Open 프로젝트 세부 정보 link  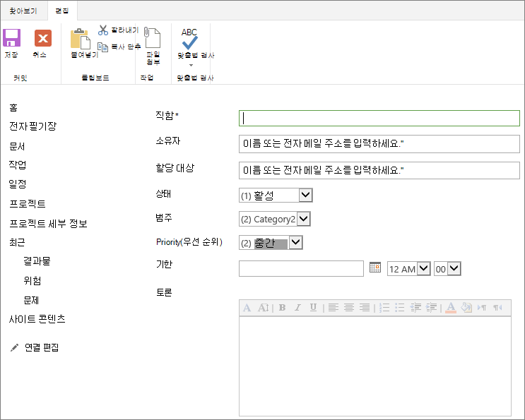(x=48, y=223)
